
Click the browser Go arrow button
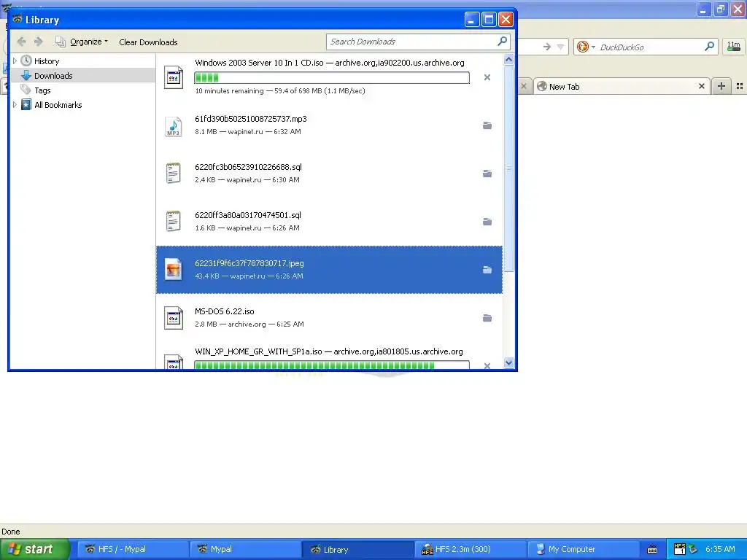[x=547, y=47]
